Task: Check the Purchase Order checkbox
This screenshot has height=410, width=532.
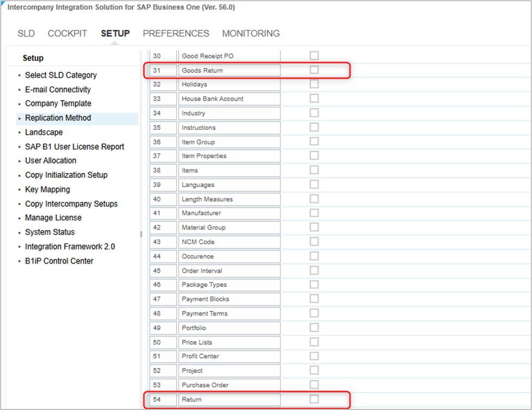Action: (x=314, y=385)
